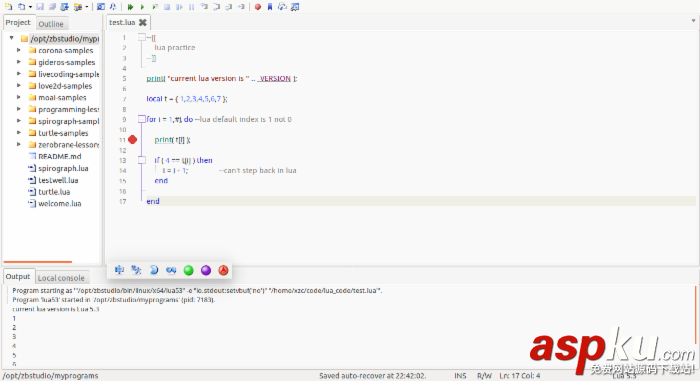Fold the comment block at line 1
The height and width of the screenshot is (381, 700).
(142, 38)
